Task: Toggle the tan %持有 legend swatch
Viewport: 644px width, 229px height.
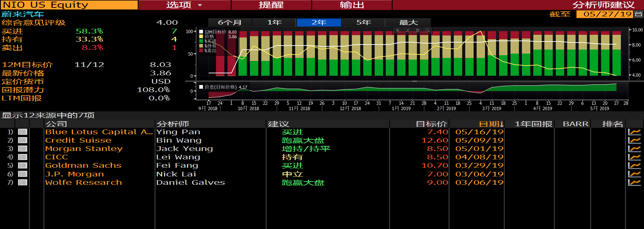Action: click(201, 46)
